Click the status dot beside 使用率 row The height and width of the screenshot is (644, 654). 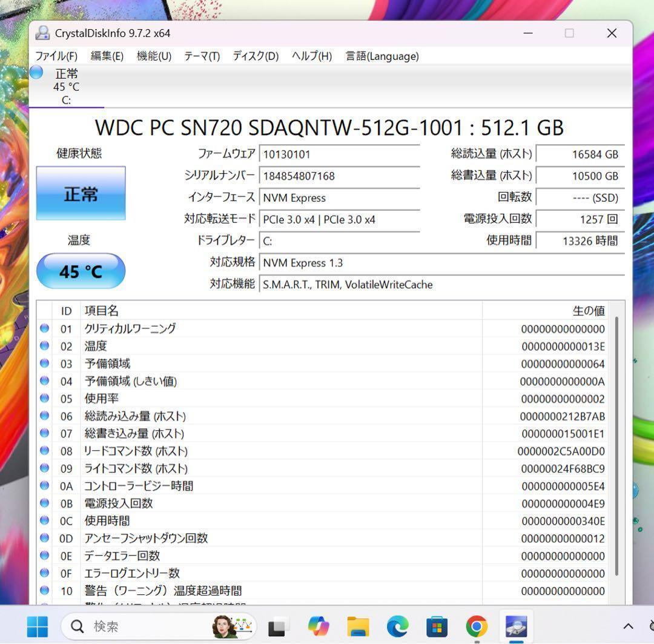[x=44, y=398]
